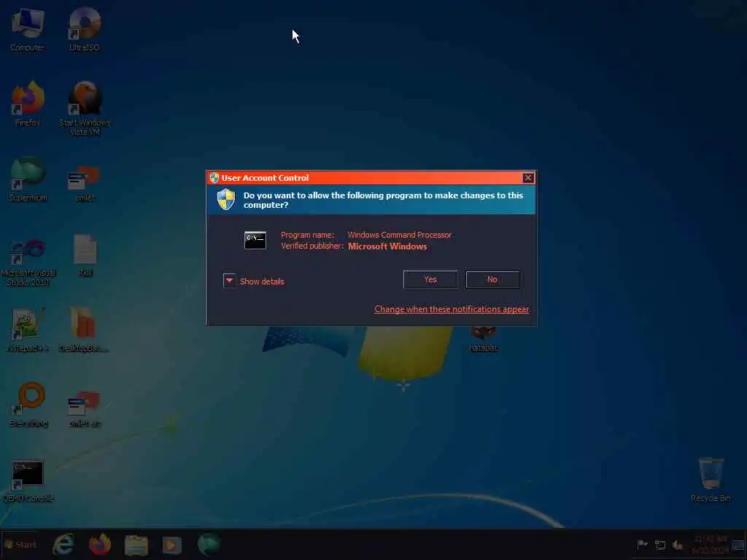Viewport: 747px width, 560px height.
Task: Open the taskbar clock and date
Action: (x=711, y=545)
